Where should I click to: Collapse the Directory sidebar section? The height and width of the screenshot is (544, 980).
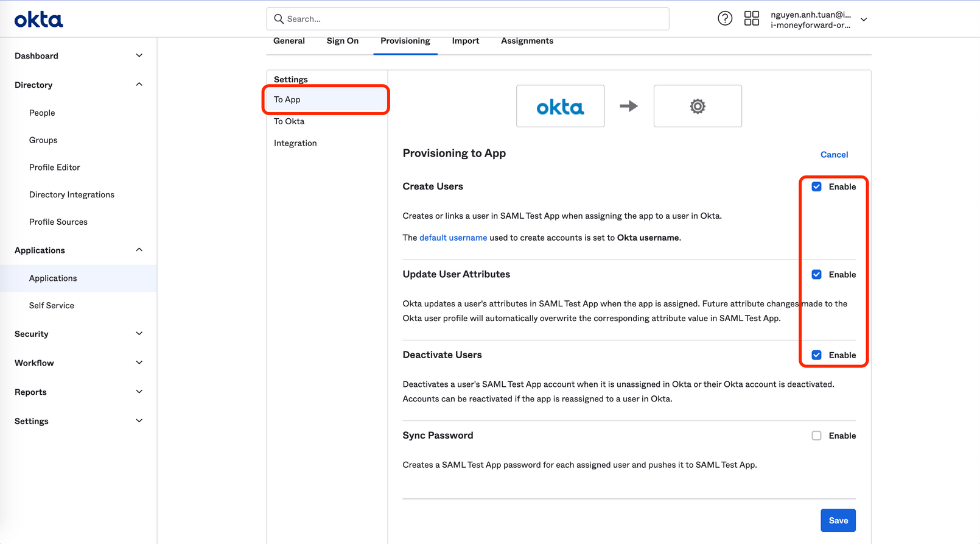(79, 85)
